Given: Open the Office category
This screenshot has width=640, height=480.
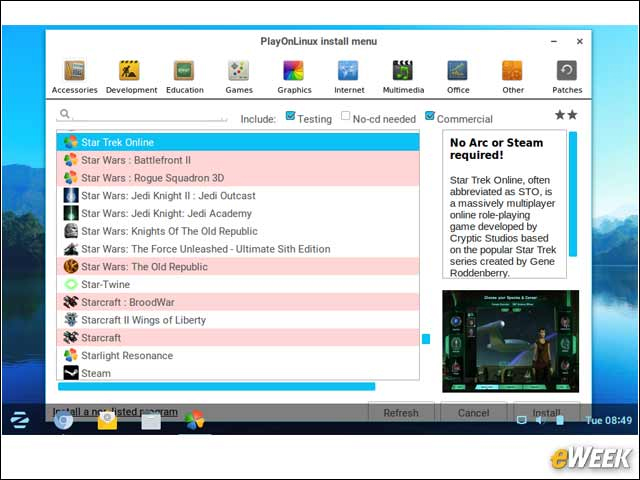Looking at the screenshot, I should click(x=458, y=77).
